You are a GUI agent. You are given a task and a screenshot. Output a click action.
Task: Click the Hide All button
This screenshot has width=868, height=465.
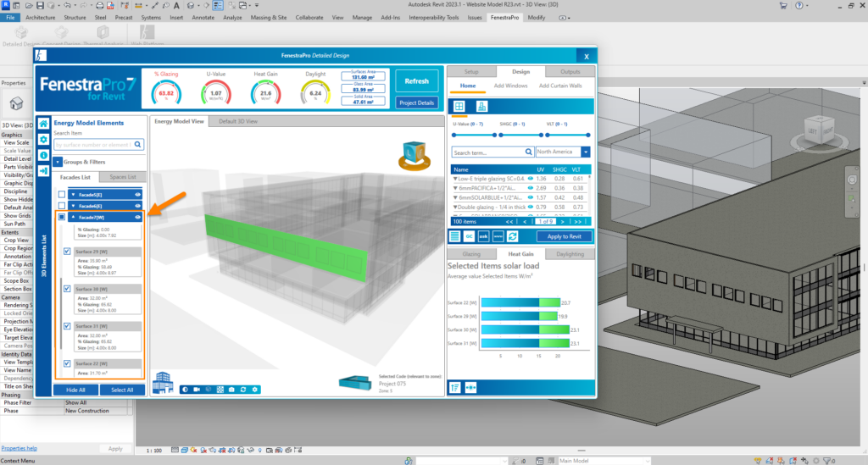click(x=75, y=390)
